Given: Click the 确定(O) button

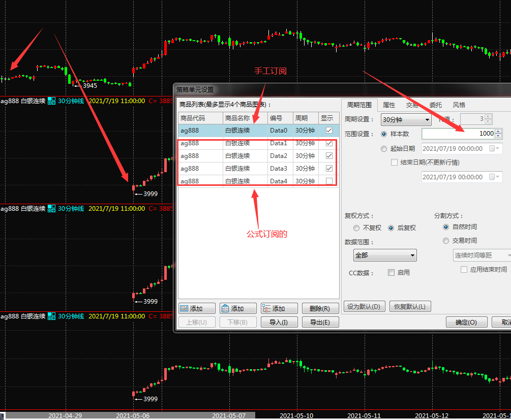Looking at the screenshot, I should click(466, 322).
